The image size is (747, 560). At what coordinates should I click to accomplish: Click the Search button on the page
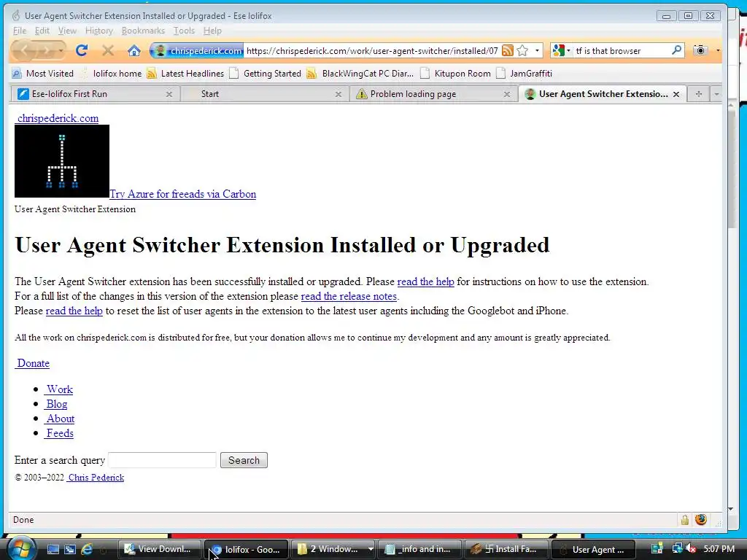pos(244,460)
